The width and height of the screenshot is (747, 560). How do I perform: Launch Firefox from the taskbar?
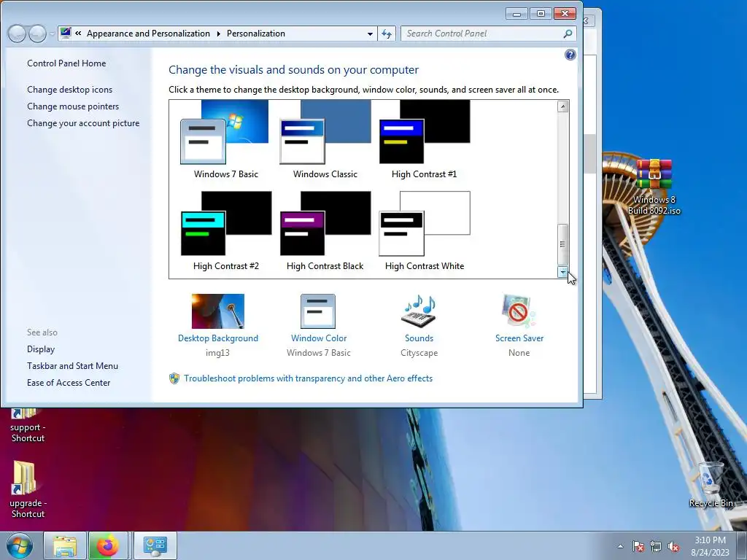pyautogui.click(x=108, y=545)
